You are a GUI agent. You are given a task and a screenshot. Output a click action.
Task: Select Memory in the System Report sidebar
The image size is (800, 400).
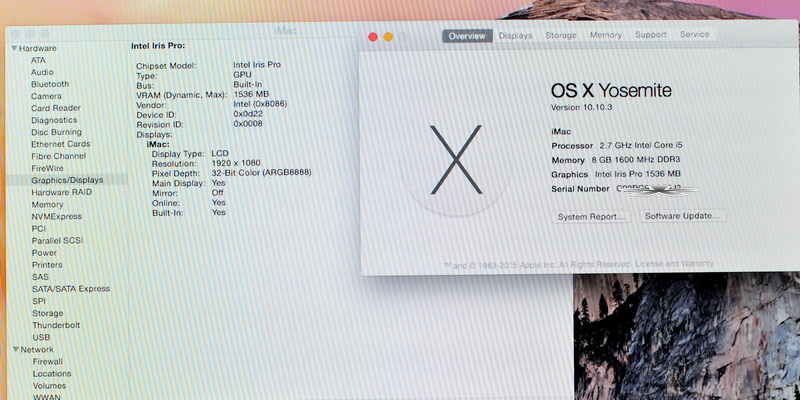pos(47,205)
